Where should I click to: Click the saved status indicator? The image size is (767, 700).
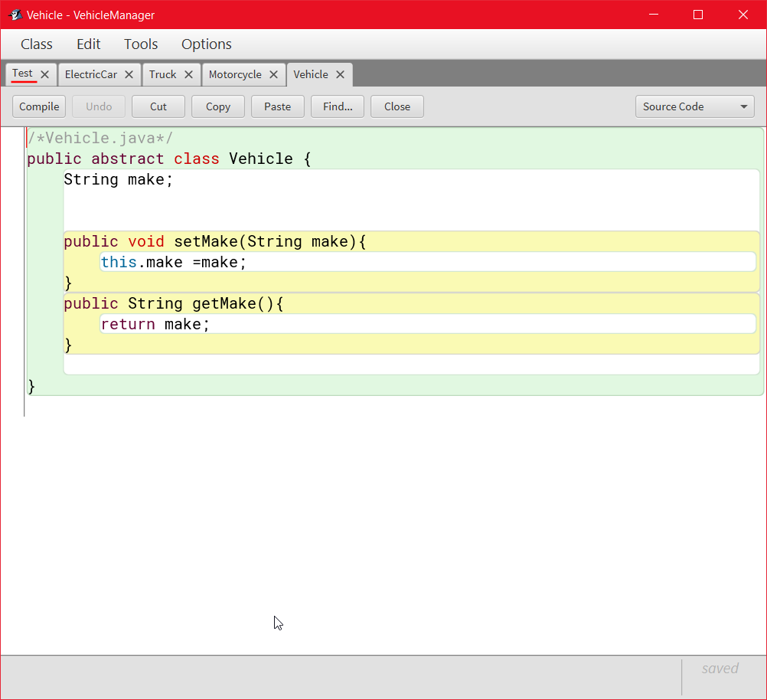pos(720,668)
